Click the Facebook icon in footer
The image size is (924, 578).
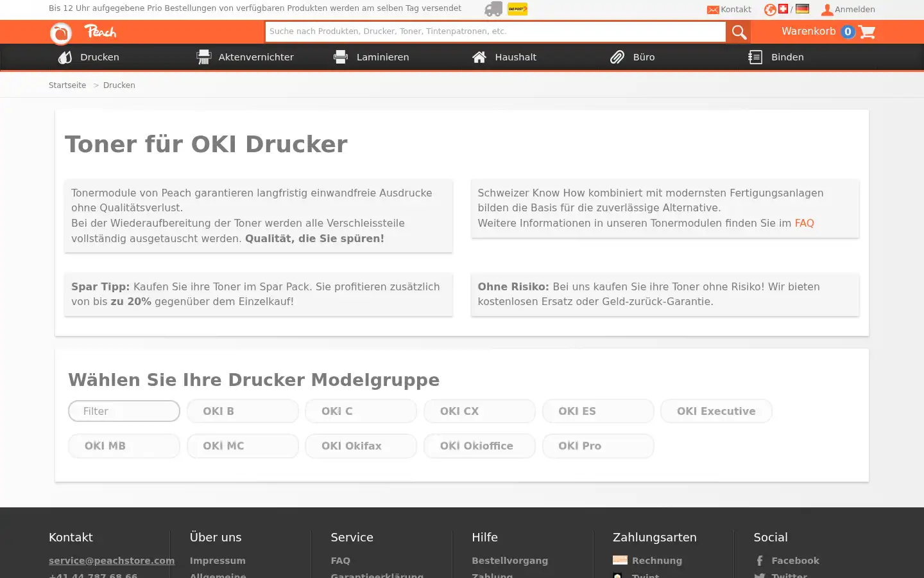[x=760, y=561]
